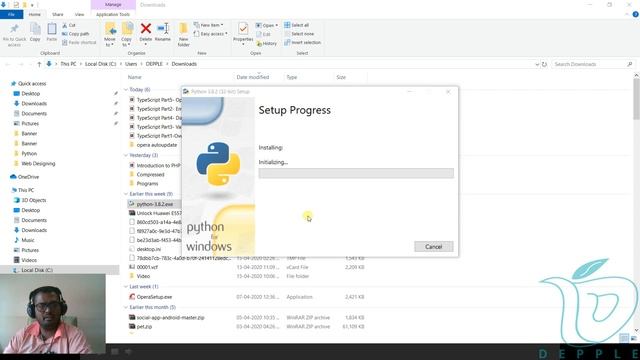640x360 pixels.
Task: Open the Web Designing folder
Action: click(x=38, y=164)
